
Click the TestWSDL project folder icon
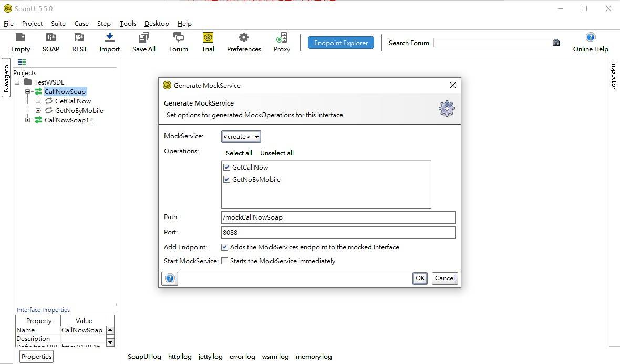[28, 82]
